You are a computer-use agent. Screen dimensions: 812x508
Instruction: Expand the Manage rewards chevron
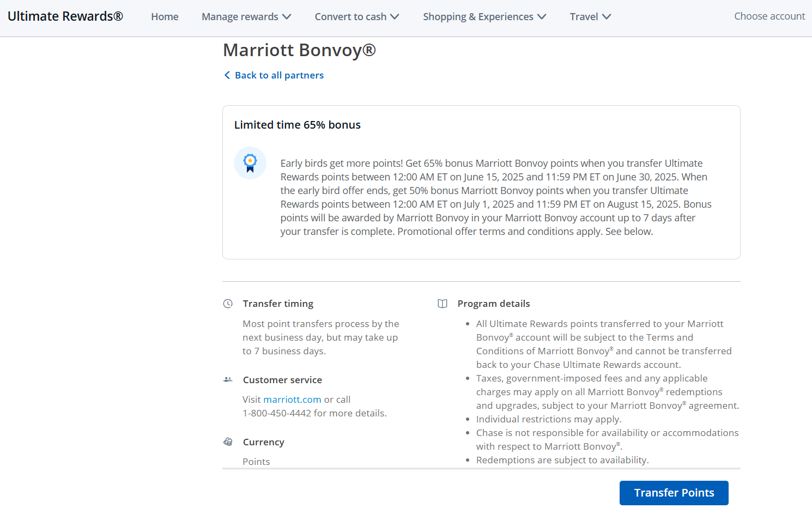click(x=287, y=17)
